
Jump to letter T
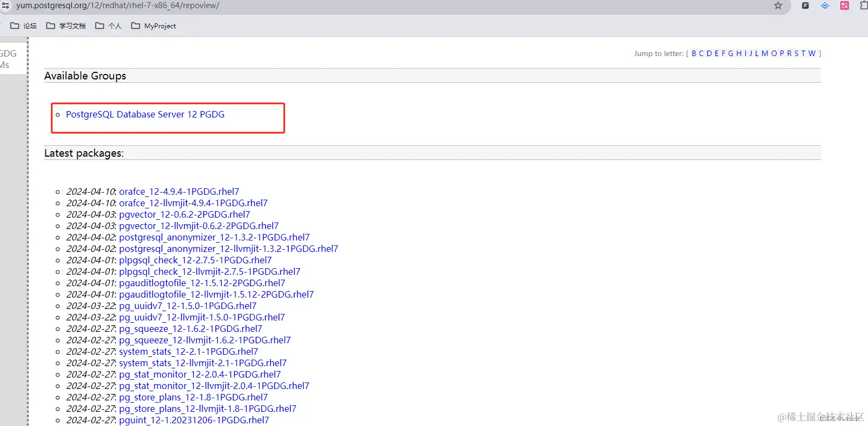tap(803, 53)
